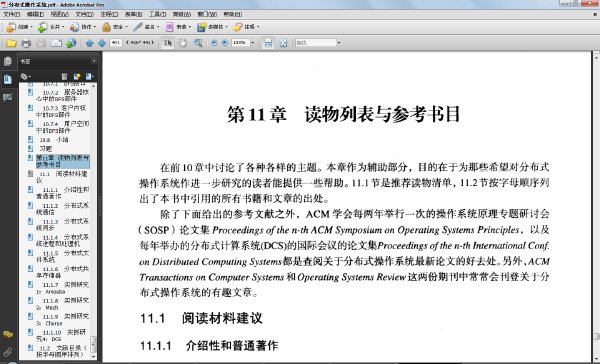Open the 安全 (Secure) lock dropdown
Screen dimensions: 600x364
tap(115, 27)
